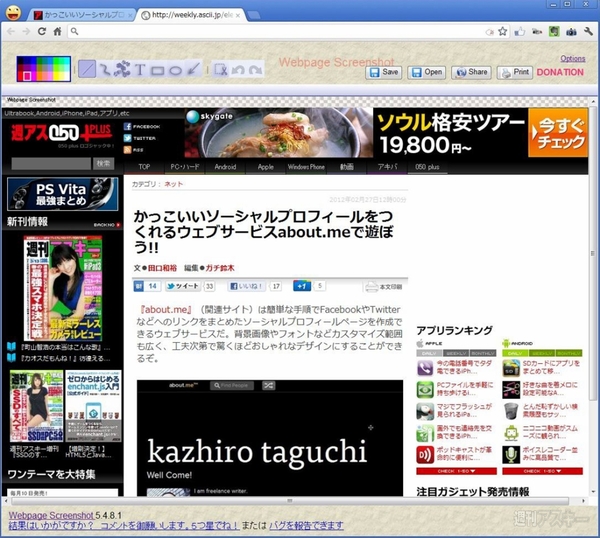Click the ソウル格安ツアー 今すぐチェック ad button
The height and width of the screenshot is (538, 600).
tap(558, 133)
